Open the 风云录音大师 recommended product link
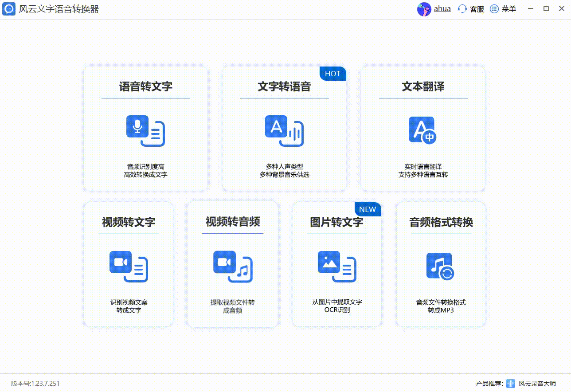 pyautogui.click(x=537, y=384)
